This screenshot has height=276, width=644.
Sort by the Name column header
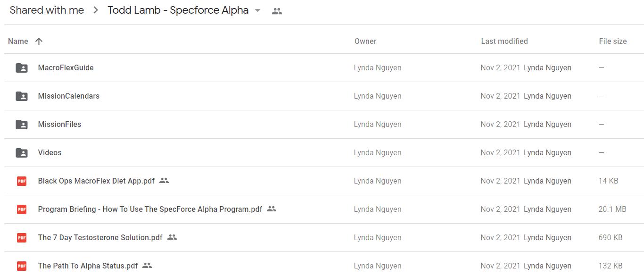point(18,41)
